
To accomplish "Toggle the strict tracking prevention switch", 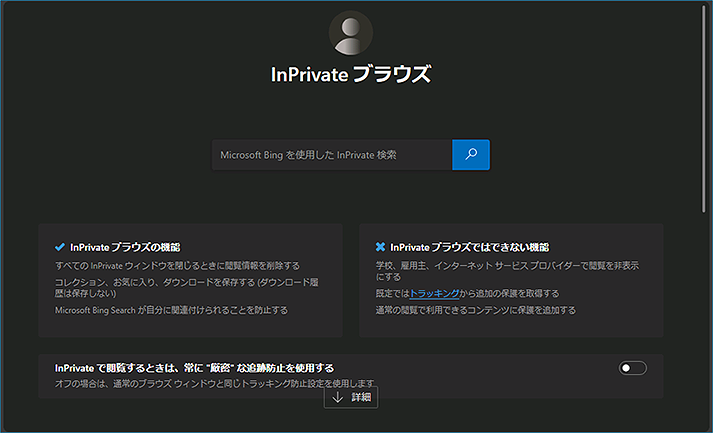I will (x=633, y=368).
